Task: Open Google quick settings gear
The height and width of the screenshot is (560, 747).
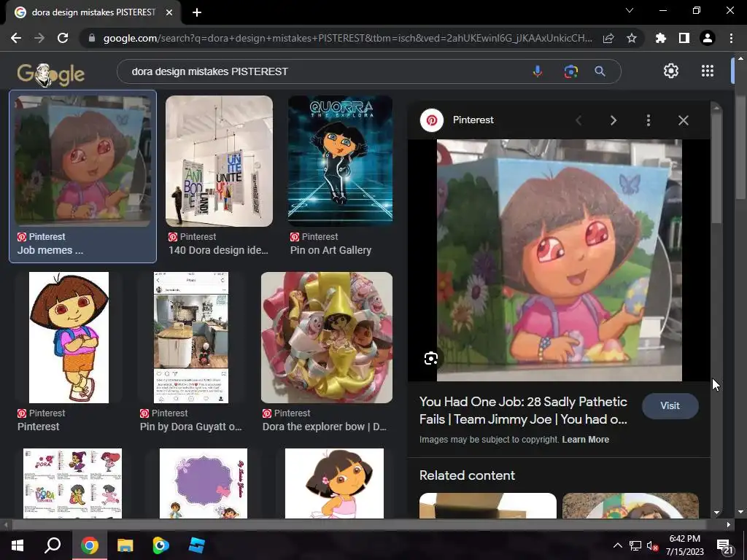Action: [671, 71]
